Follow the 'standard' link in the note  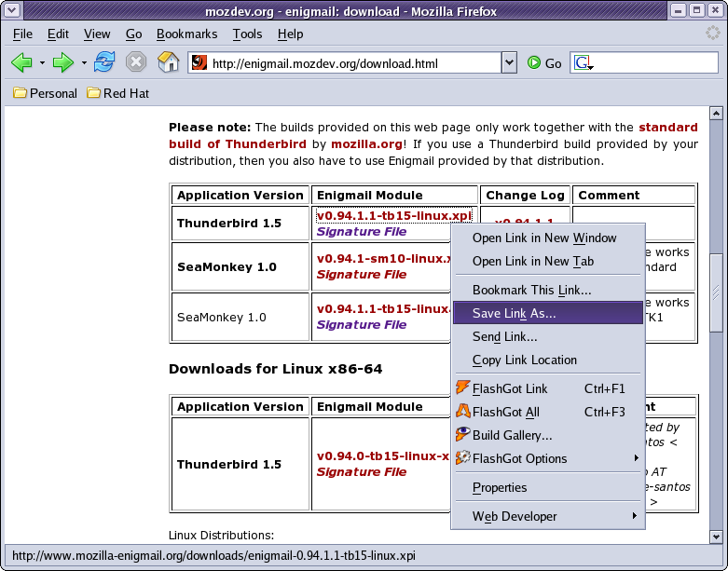click(668, 127)
